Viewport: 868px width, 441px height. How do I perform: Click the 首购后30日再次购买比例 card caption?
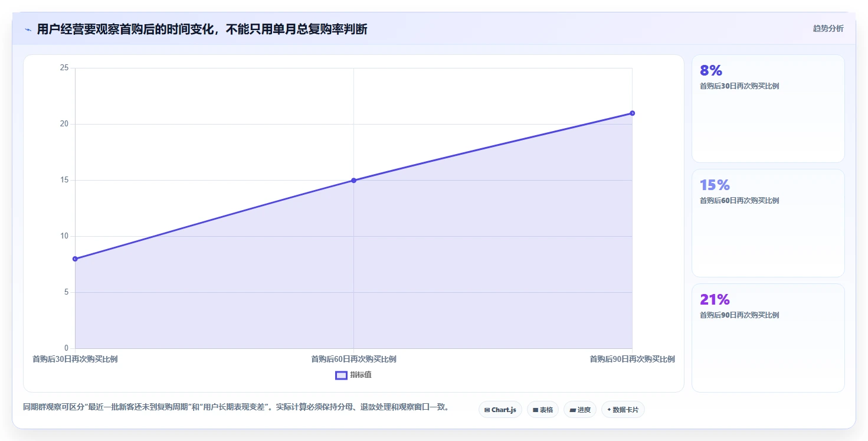pyautogui.click(x=739, y=86)
